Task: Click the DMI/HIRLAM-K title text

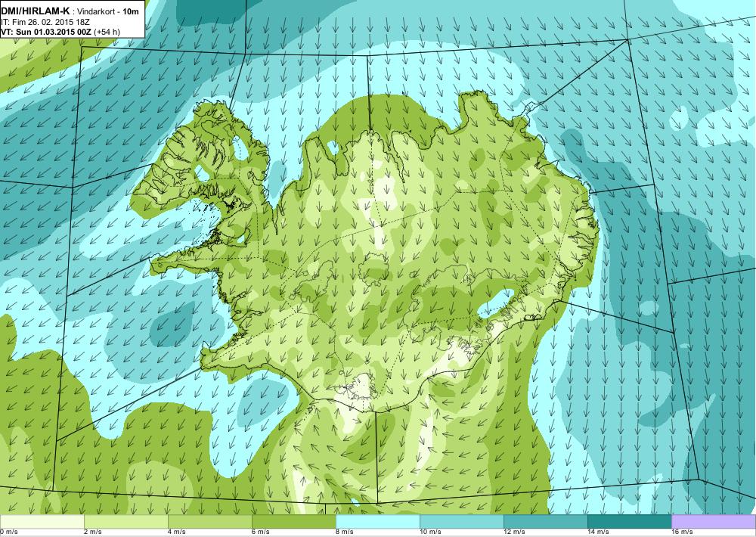Action: pyautogui.click(x=36, y=11)
